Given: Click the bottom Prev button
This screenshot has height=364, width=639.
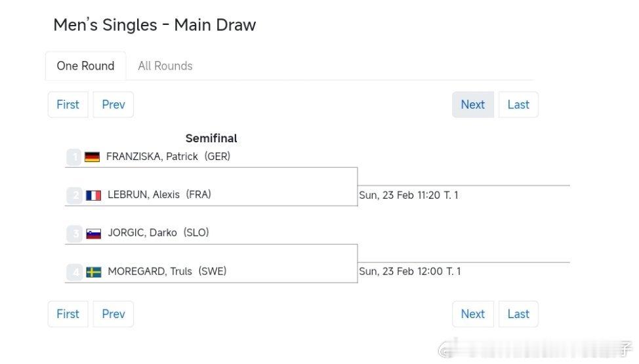Looking at the screenshot, I should 113,314.
